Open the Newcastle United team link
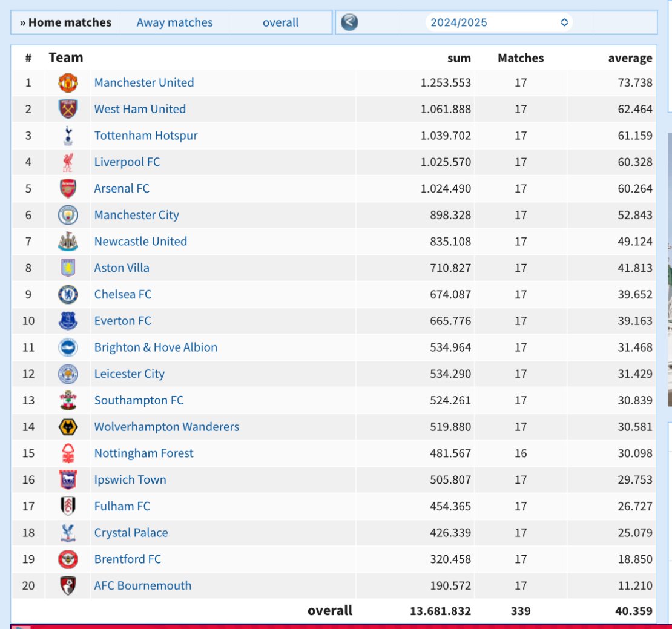The image size is (672, 629). point(140,242)
